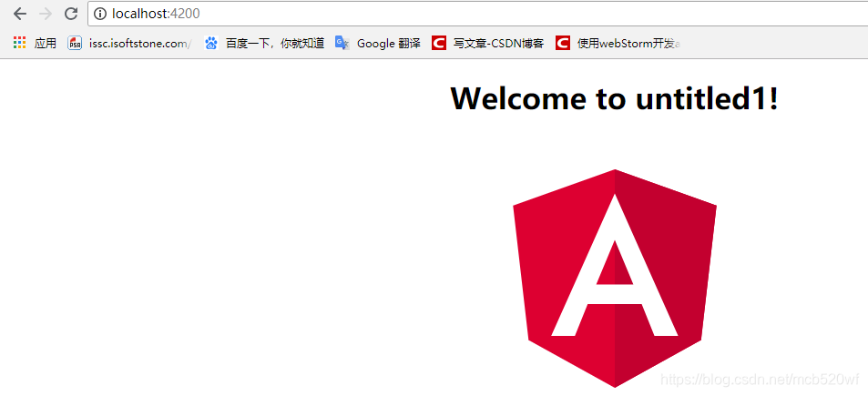Click the Angular shield logo

tap(615, 279)
